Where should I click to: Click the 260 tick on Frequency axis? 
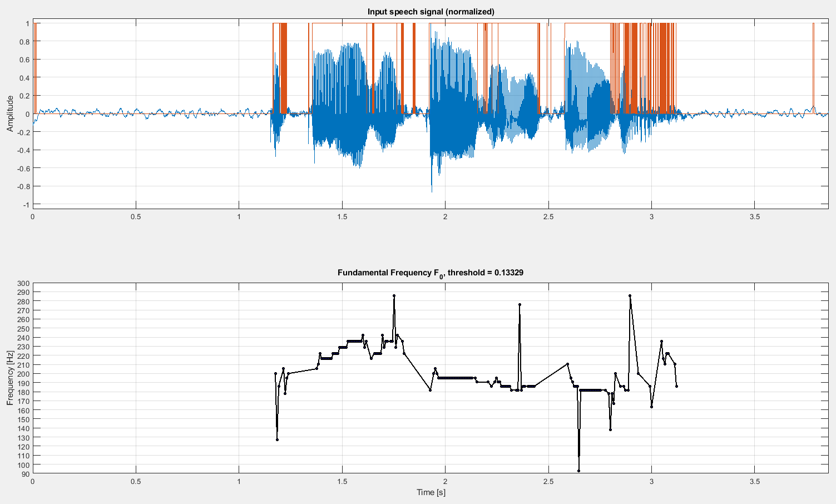[x=24, y=319]
